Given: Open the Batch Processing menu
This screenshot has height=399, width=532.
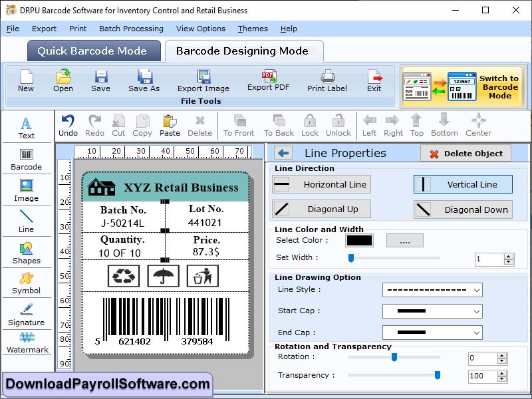Looking at the screenshot, I should 131,29.
